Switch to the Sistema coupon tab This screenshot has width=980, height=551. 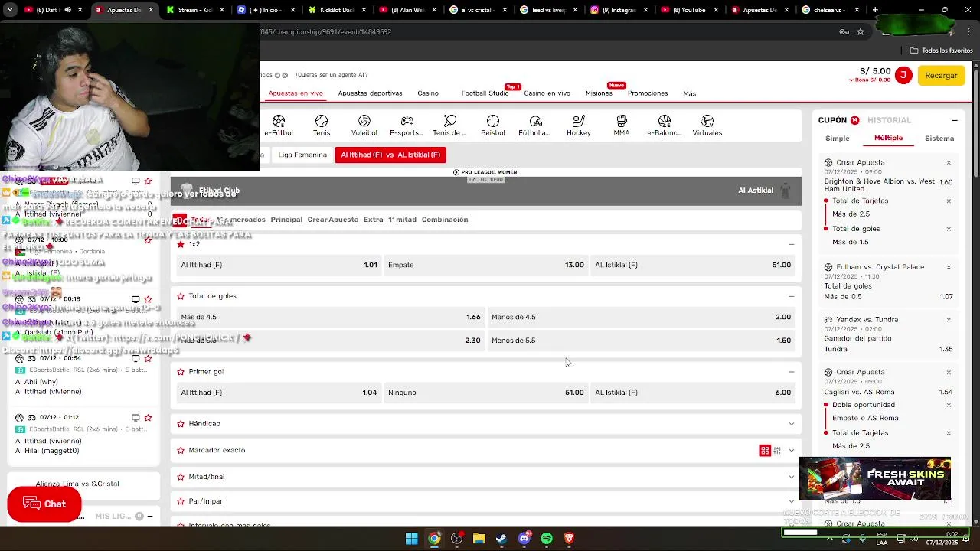click(x=939, y=139)
